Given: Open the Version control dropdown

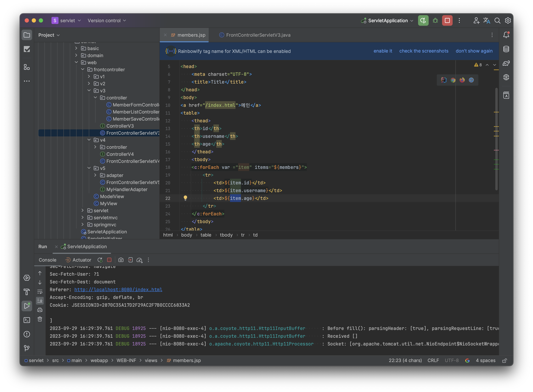Looking at the screenshot, I should click(x=107, y=21).
